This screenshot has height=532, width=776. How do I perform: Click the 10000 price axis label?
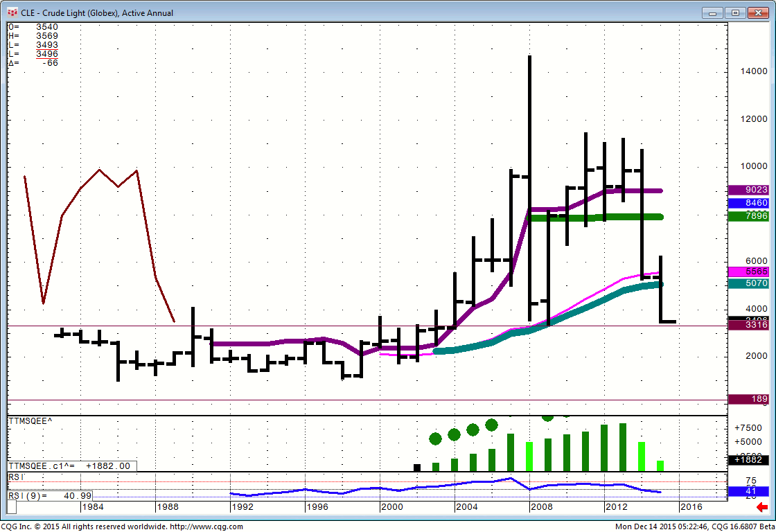[x=754, y=166]
